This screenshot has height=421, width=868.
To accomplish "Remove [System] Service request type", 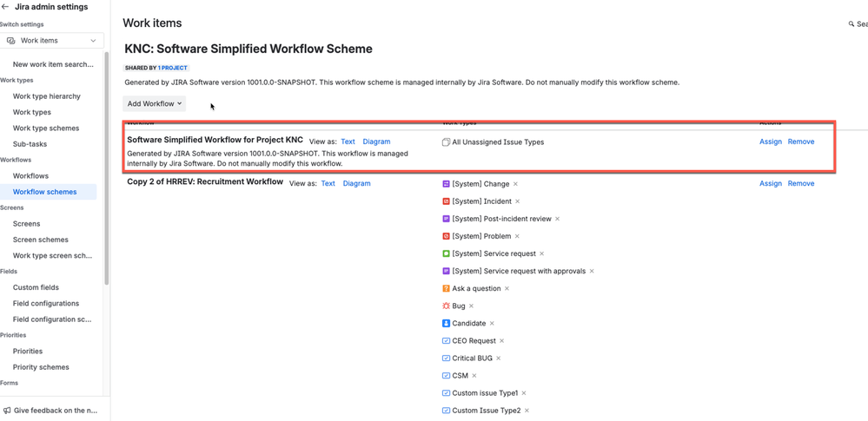I will [x=542, y=254].
